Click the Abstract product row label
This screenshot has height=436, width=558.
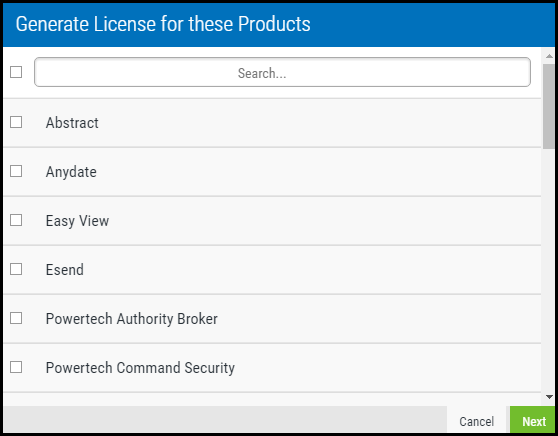[x=72, y=123]
